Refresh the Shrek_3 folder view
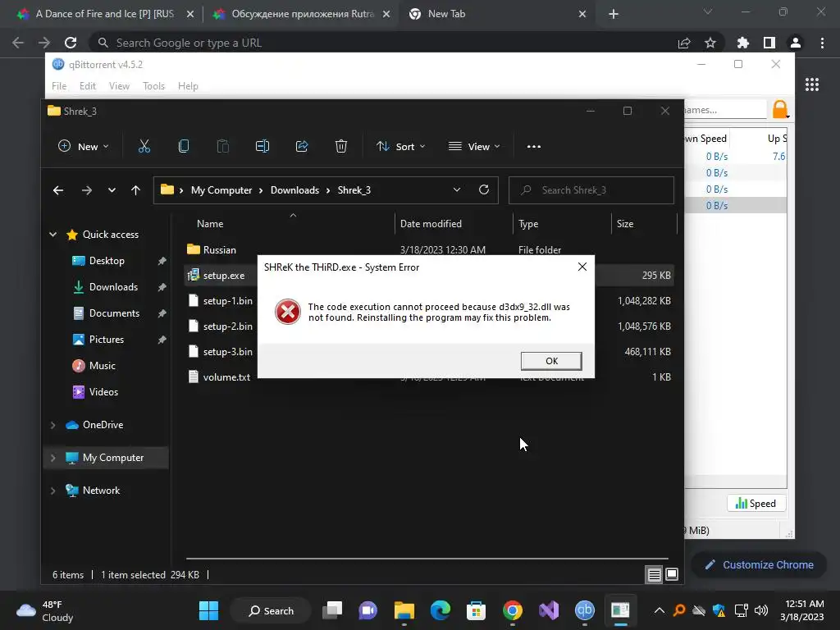 (484, 189)
